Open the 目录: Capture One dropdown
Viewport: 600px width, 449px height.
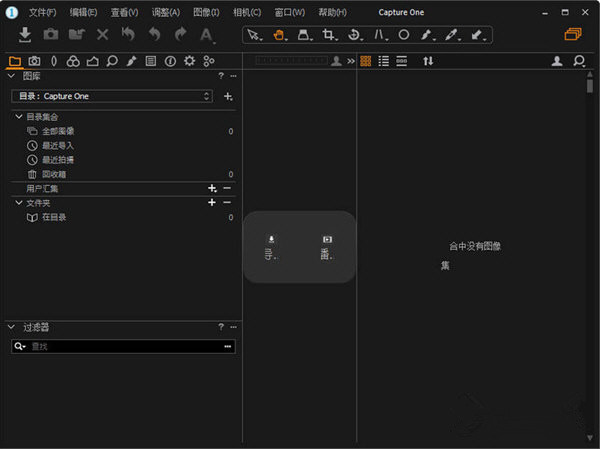point(112,96)
